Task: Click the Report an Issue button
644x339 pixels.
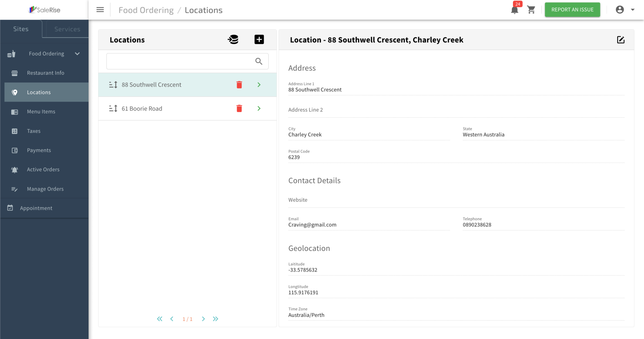Action: click(x=572, y=10)
